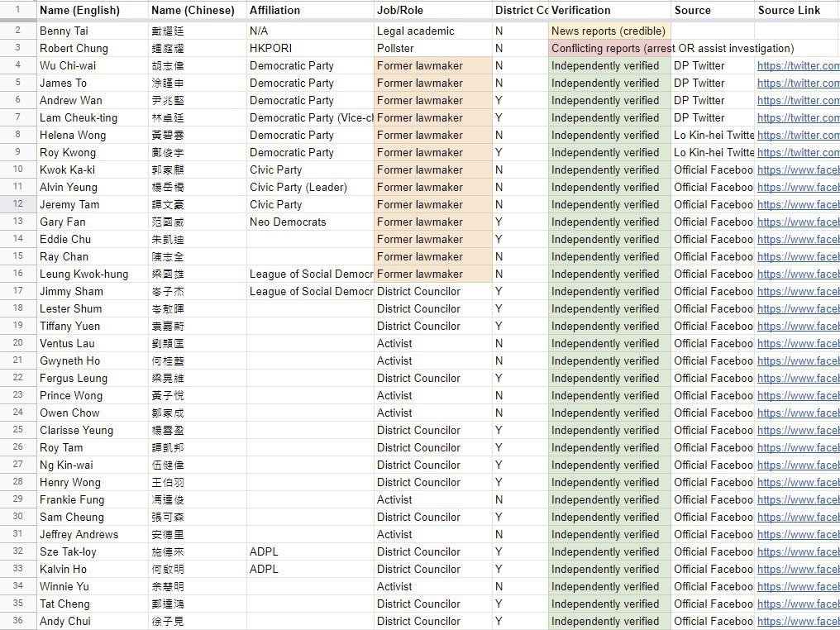Select the 'Eddie Chu' name cell

point(92,239)
